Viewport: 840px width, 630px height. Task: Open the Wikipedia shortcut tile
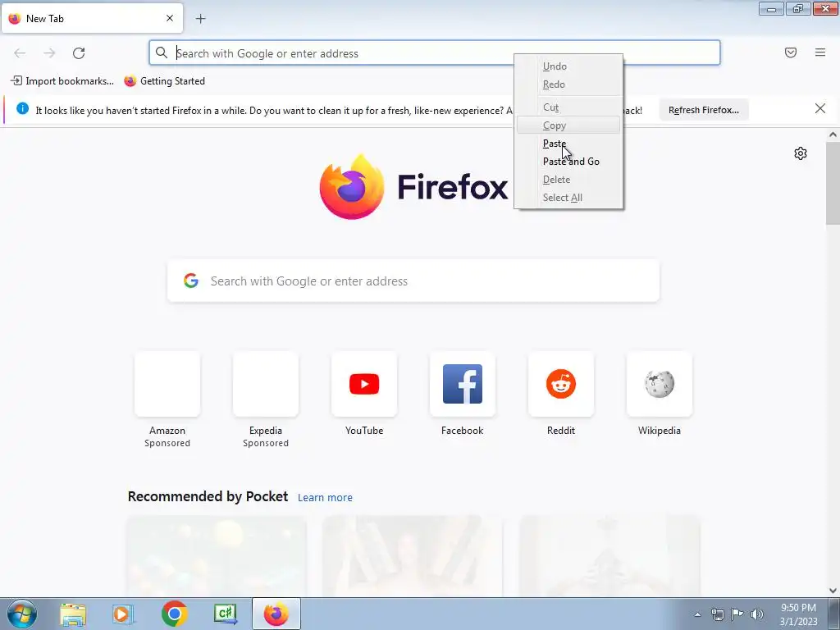point(660,384)
